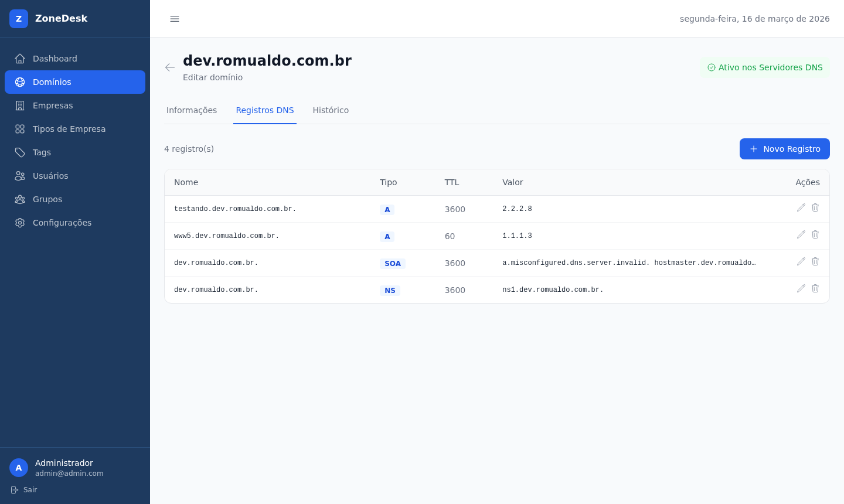844x504 pixels.
Task: Click the Ativo nos Servidores DNS badge
Action: 764,67
